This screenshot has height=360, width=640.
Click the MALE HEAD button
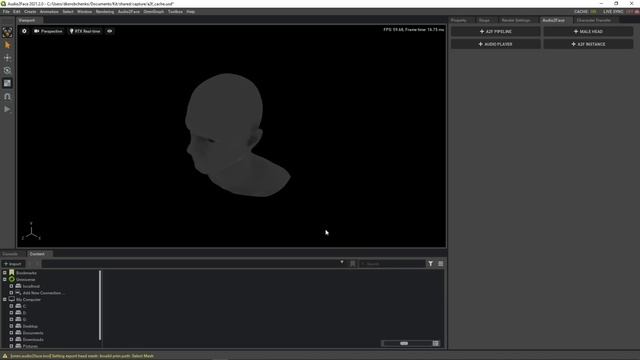(x=588, y=31)
